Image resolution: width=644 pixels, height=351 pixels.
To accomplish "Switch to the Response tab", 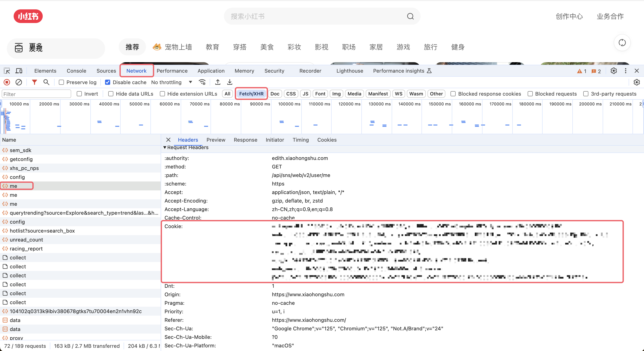I will click(245, 140).
